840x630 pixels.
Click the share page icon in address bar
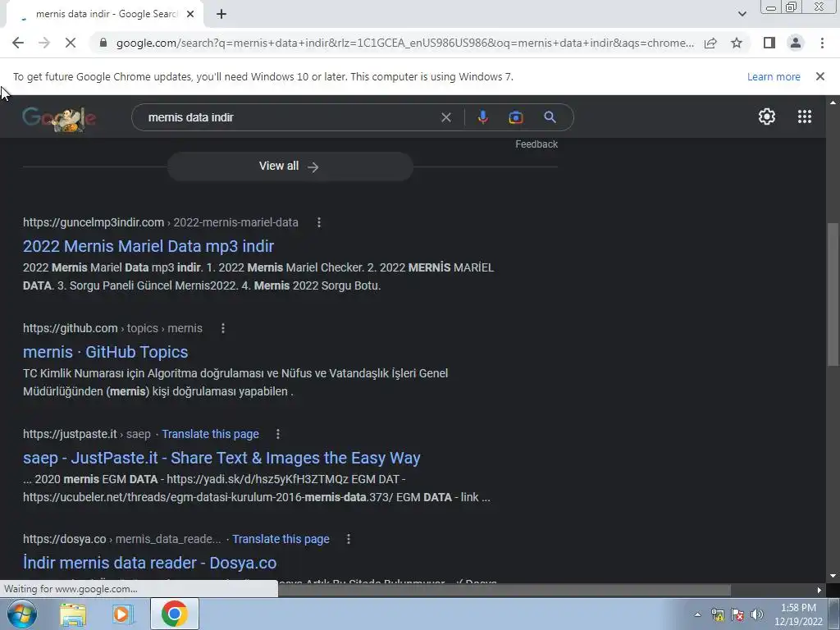(710, 43)
